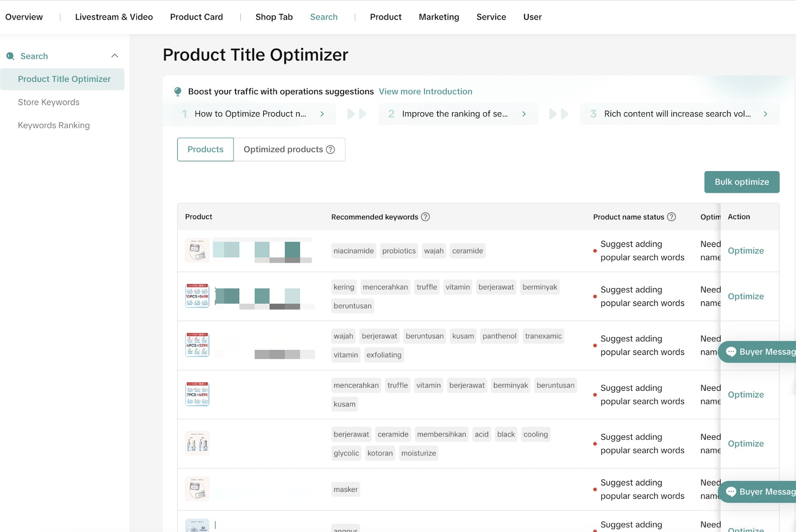Click the Search magnifier icon in sidebar

coord(10,56)
